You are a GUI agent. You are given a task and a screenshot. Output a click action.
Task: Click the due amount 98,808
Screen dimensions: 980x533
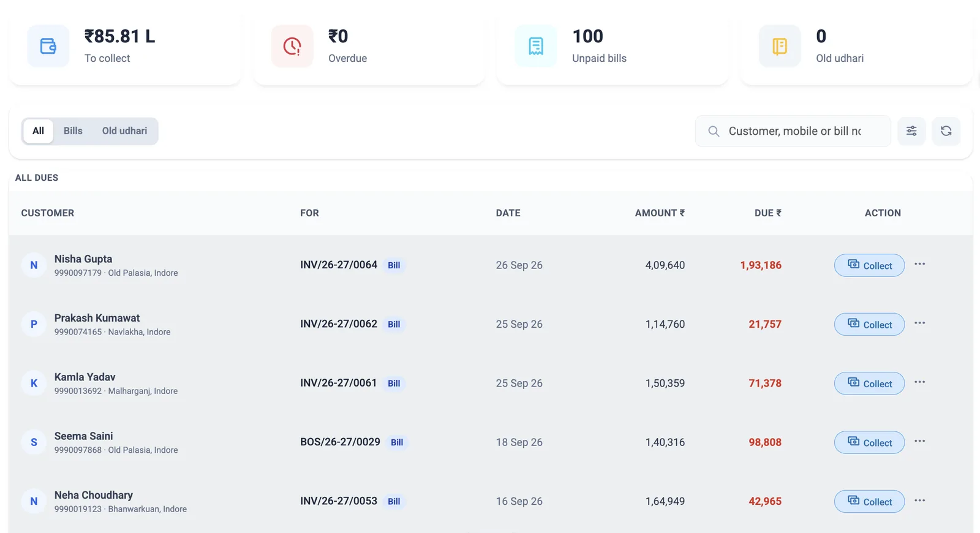point(765,442)
